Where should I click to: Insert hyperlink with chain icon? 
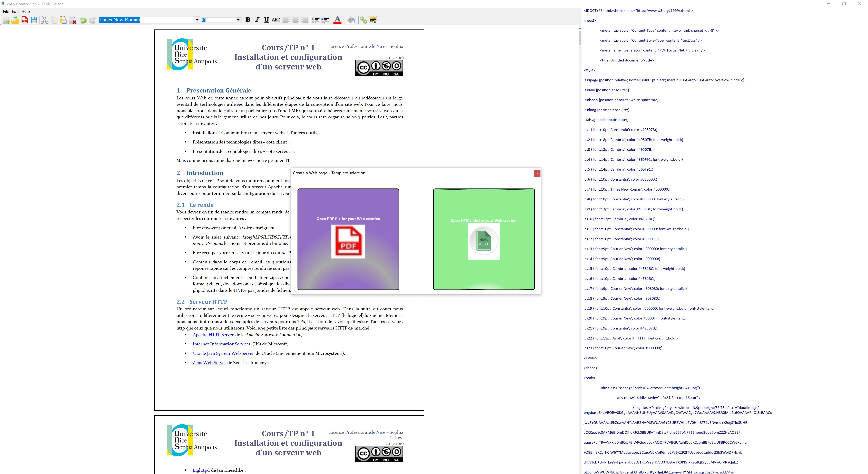point(363,20)
